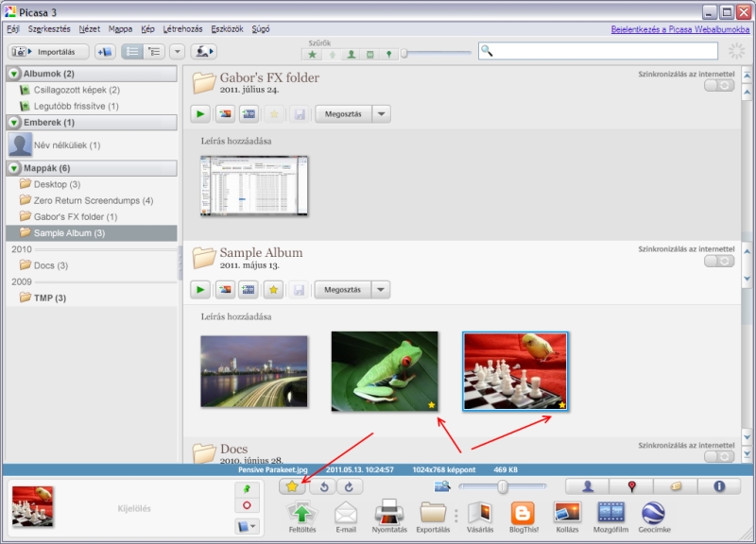Create movie presentation for Sample Album

click(249, 290)
